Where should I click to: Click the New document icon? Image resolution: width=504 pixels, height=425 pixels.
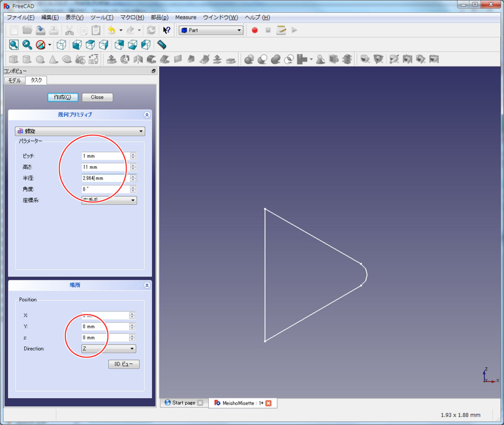coord(14,30)
